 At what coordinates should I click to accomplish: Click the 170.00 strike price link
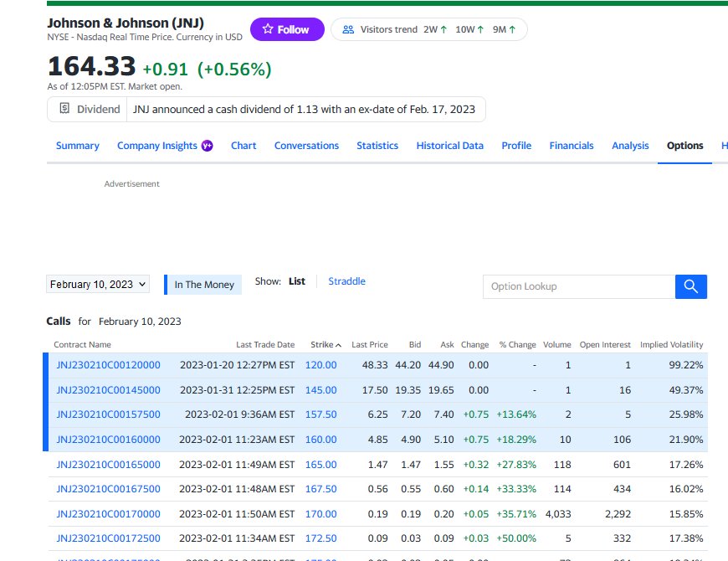pyautogui.click(x=320, y=514)
